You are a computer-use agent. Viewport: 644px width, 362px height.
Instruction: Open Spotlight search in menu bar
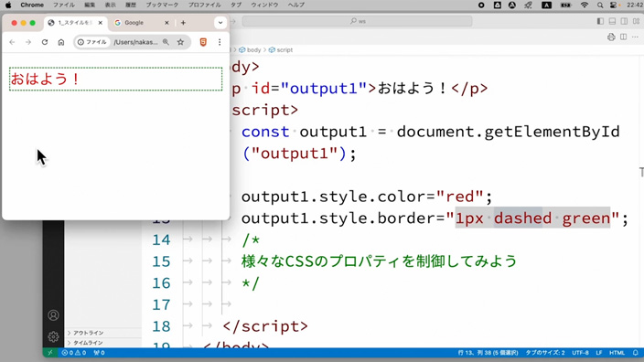click(x=600, y=5)
